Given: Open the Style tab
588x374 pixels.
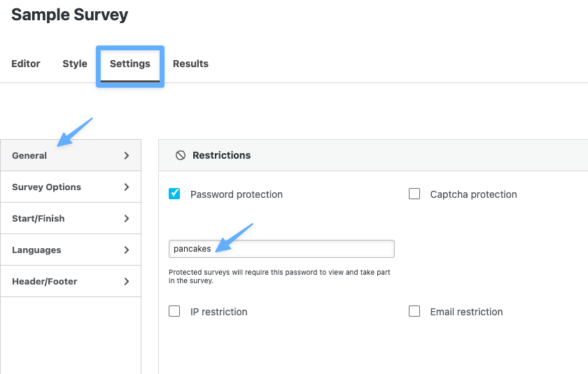Looking at the screenshot, I should pyautogui.click(x=75, y=64).
